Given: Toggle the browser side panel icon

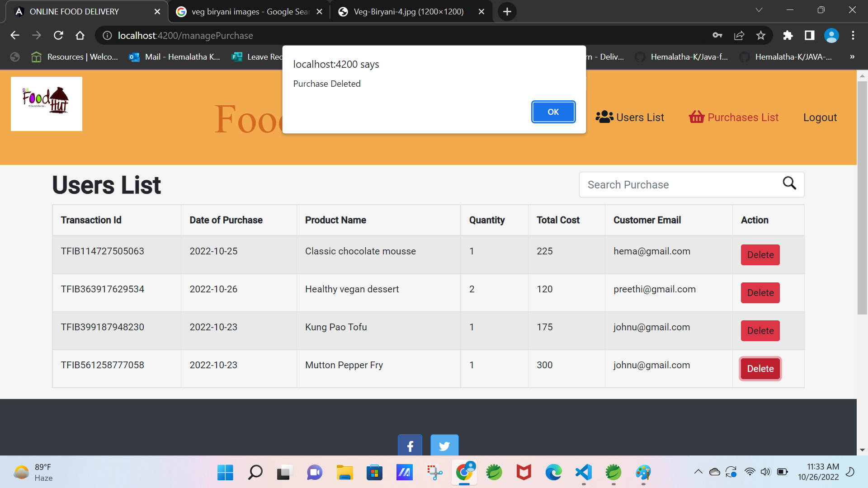Looking at the screenshot, I should pos(810,35).
